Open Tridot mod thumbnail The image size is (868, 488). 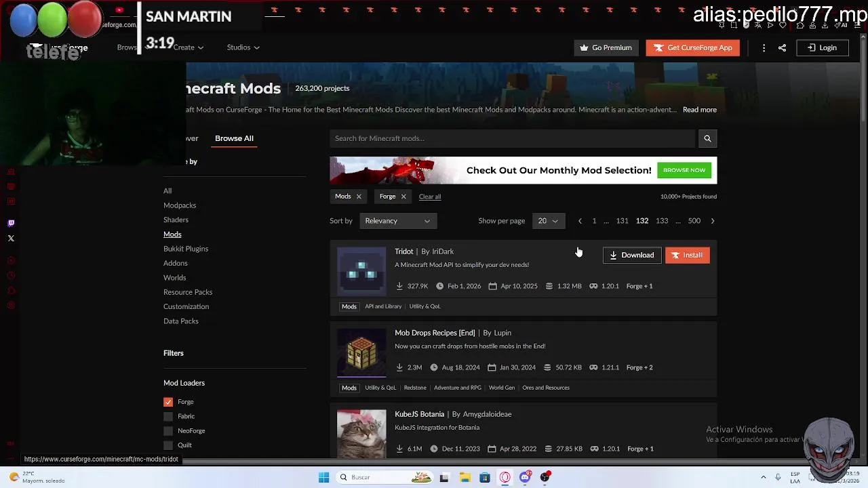click(x=361, y=271)
